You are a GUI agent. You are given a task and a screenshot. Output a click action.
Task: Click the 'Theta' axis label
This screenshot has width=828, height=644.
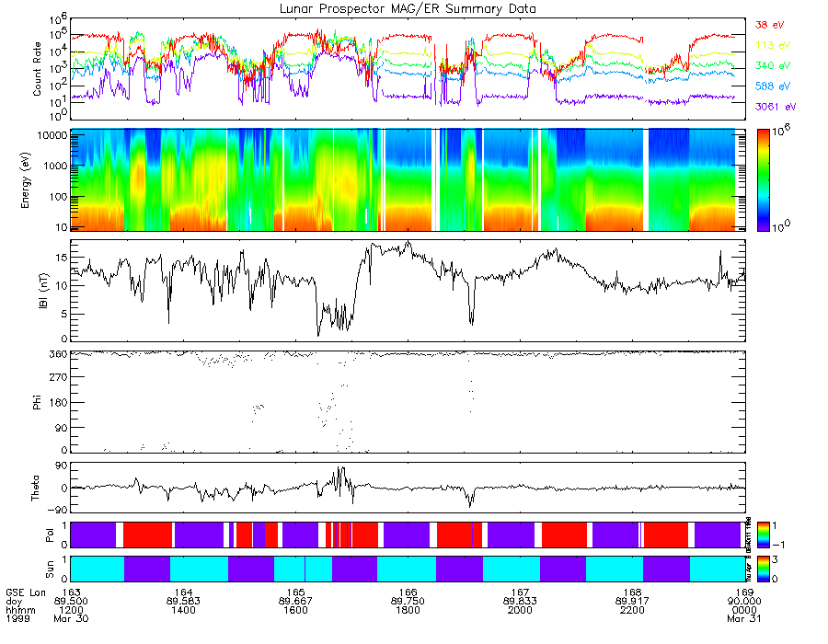(x=35, y=488)
